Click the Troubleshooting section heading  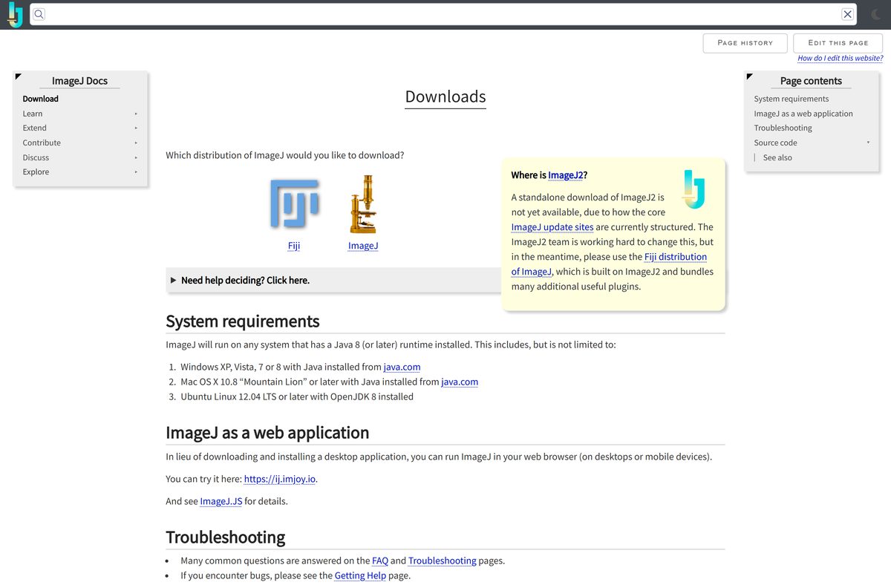225,537
